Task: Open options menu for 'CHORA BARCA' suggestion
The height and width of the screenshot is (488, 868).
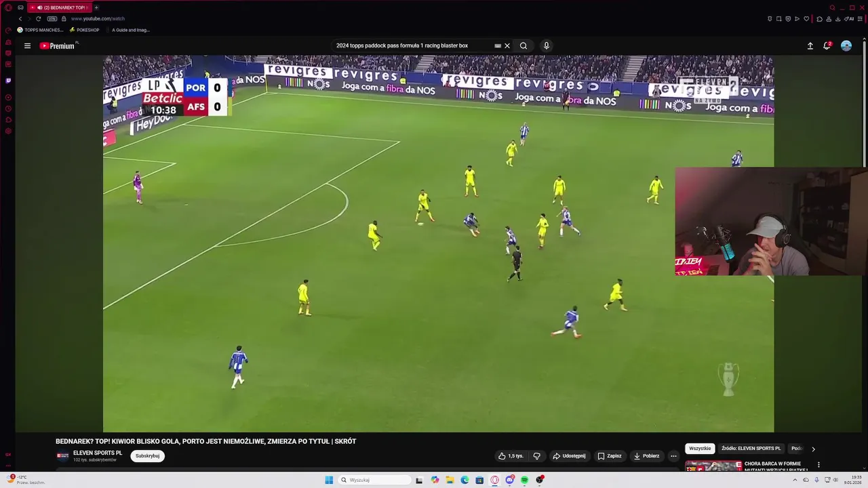Action: pos(818,465)
